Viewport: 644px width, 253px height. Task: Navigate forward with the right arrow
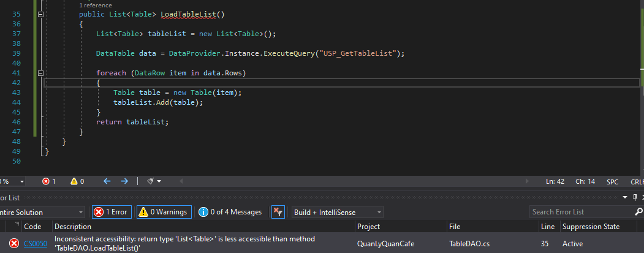tap(124, 181)
